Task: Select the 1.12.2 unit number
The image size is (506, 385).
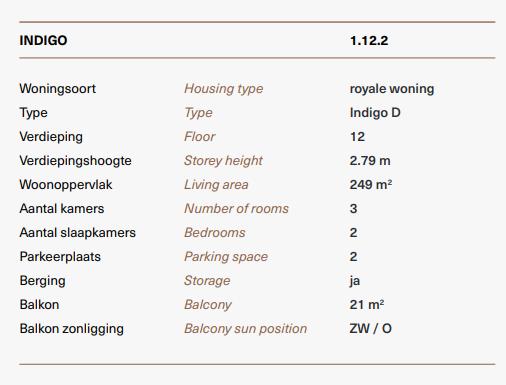Action: coord(369,41)
